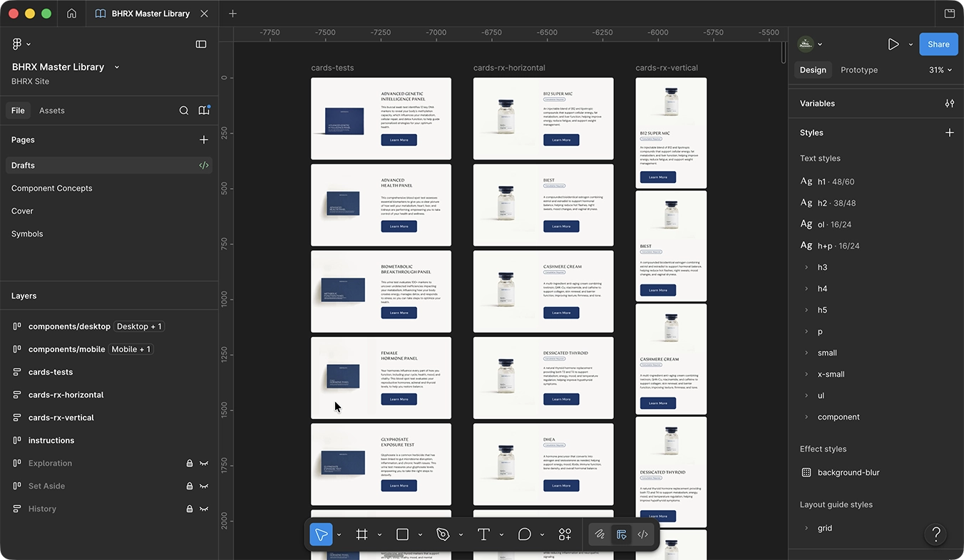Unlock the Exploration layer
The width and height of the screenshot is (964, 560).
[190, 463]
